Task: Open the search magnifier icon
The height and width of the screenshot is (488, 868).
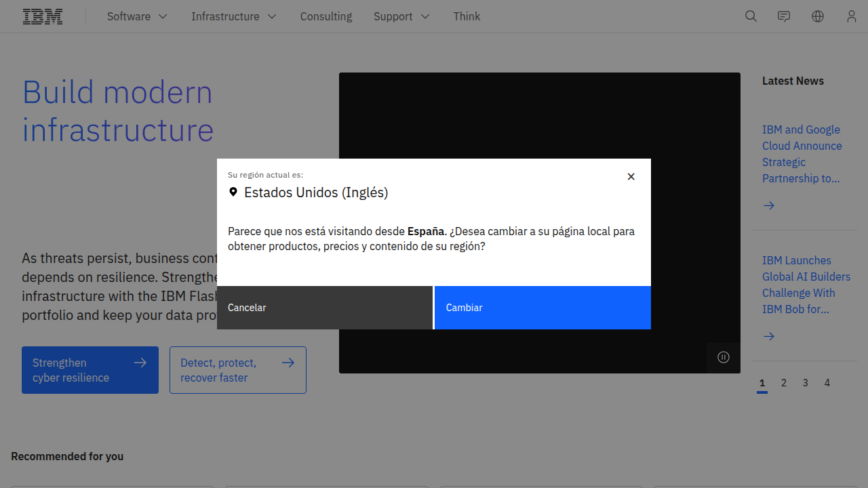Action: click(x=751, y=16)
